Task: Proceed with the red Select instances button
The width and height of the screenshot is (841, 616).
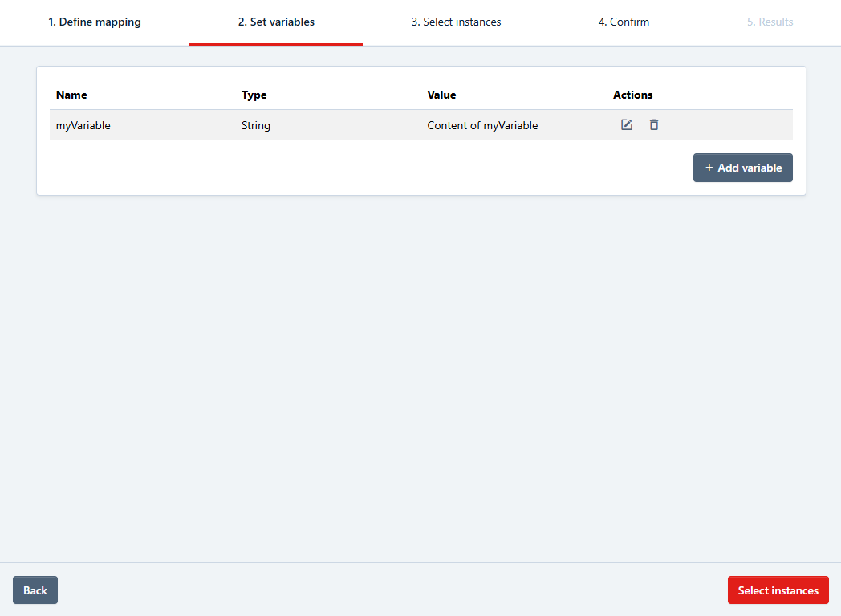Action: (x=778, y=590)
